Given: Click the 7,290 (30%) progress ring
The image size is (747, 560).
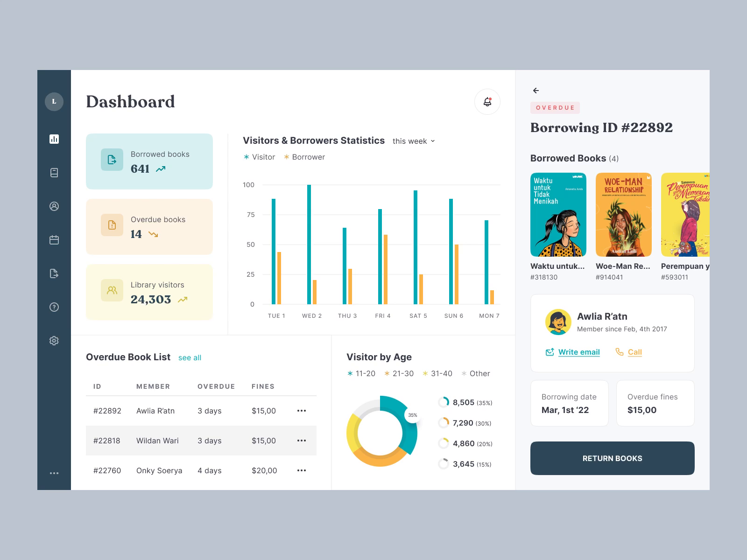Looking at the screenshot, I should (x=444, y=423).
